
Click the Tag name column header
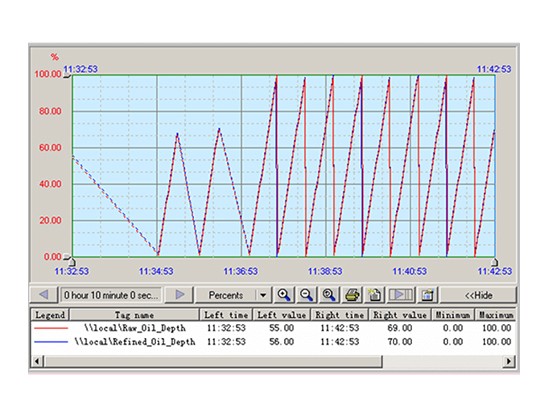pyautogui.click(x=134, y=315)
